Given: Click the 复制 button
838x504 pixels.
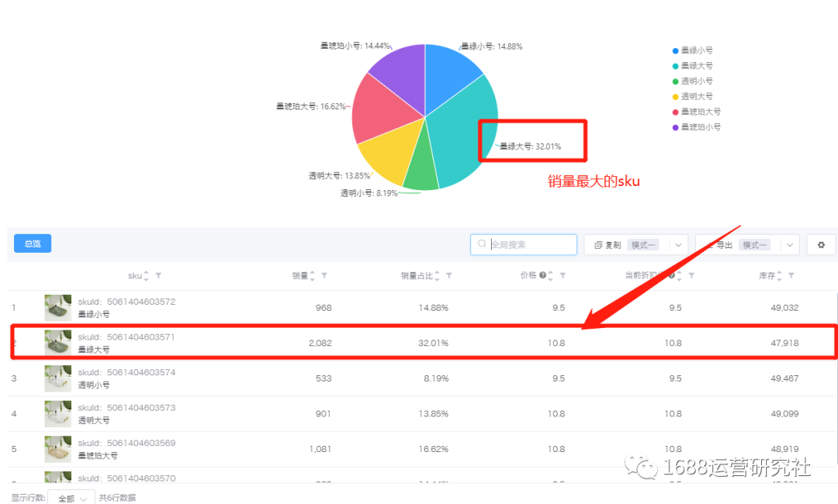Looking at the screenshot, I should (x=615, y=243).
